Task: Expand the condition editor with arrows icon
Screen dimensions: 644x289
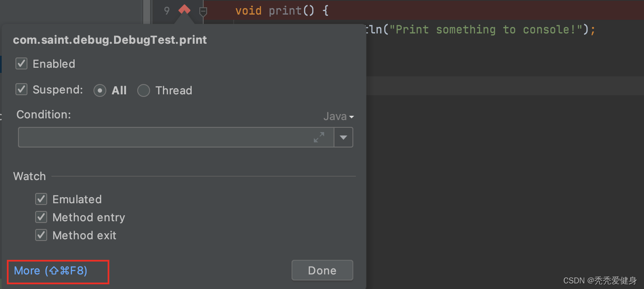Action: coord(319,138)
